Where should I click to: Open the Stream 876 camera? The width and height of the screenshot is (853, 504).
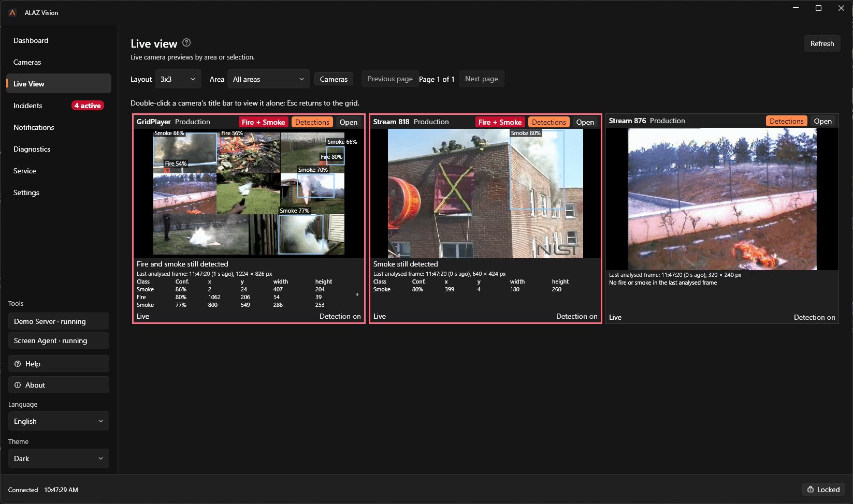click(823, 121)
